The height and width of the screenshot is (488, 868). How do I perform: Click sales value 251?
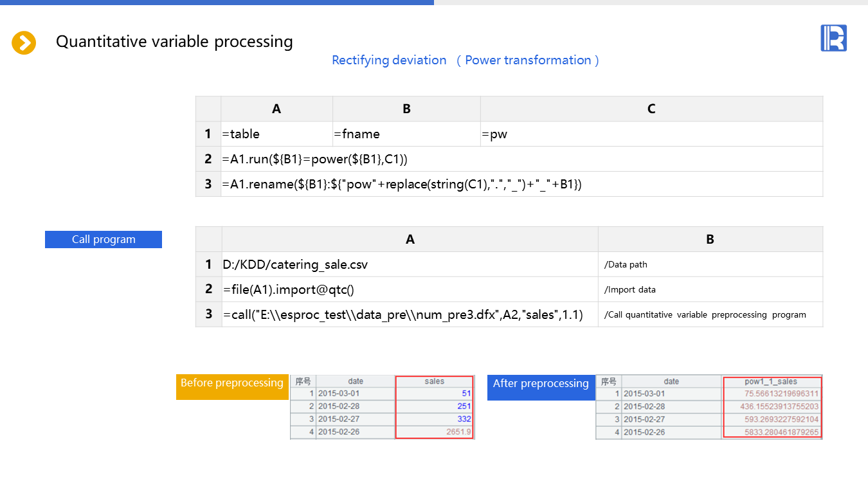click(x=435, y=406)
